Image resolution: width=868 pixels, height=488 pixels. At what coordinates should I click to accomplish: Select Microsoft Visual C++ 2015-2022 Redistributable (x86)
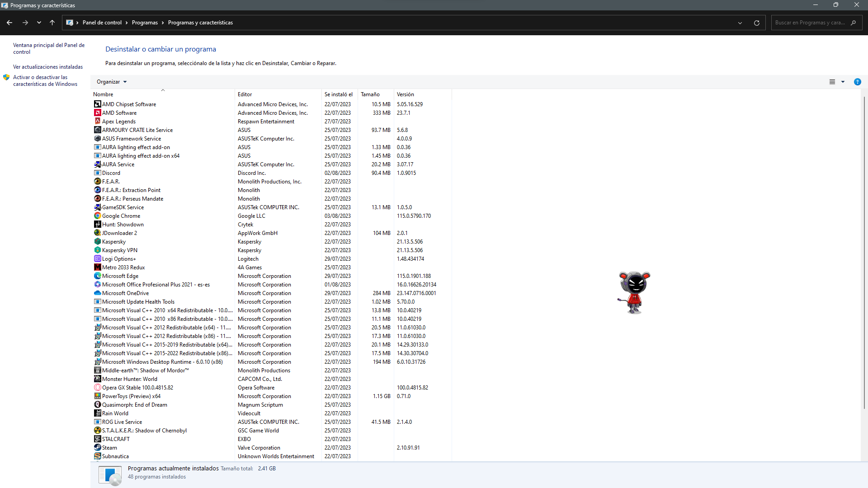pos(271,353)
